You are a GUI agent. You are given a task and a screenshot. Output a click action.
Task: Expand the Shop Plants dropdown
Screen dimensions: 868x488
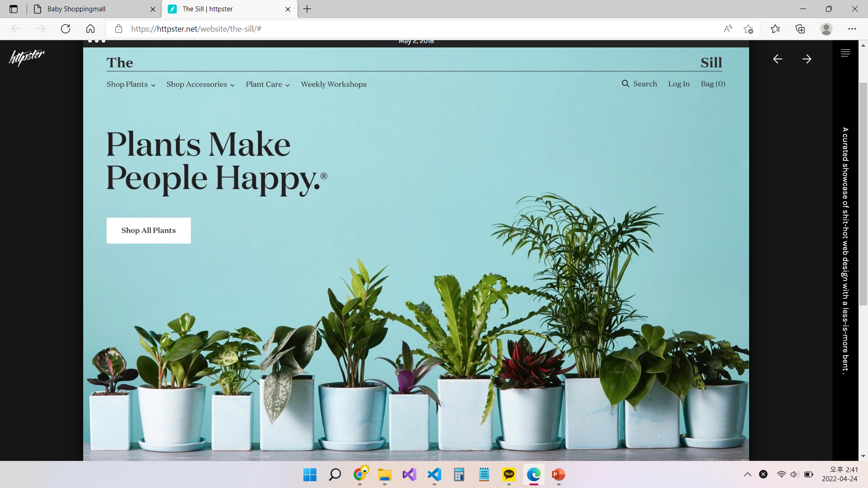[x=131, y=84]
